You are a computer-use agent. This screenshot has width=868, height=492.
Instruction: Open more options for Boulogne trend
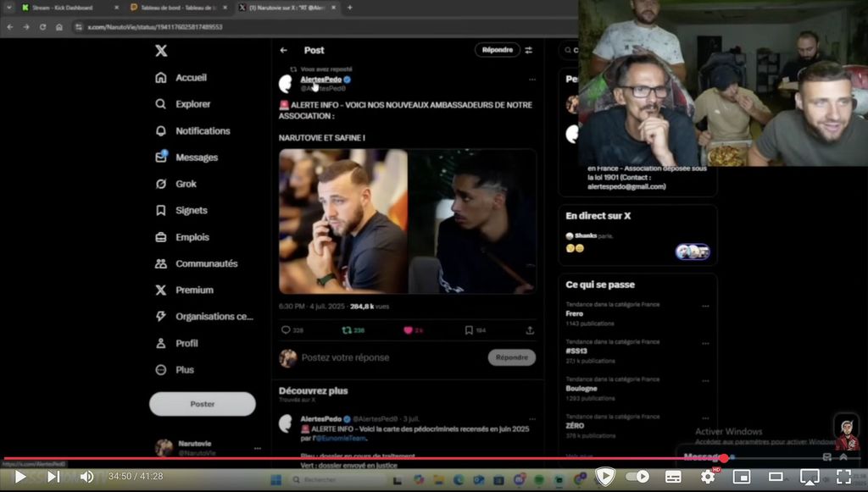(705, 381)
